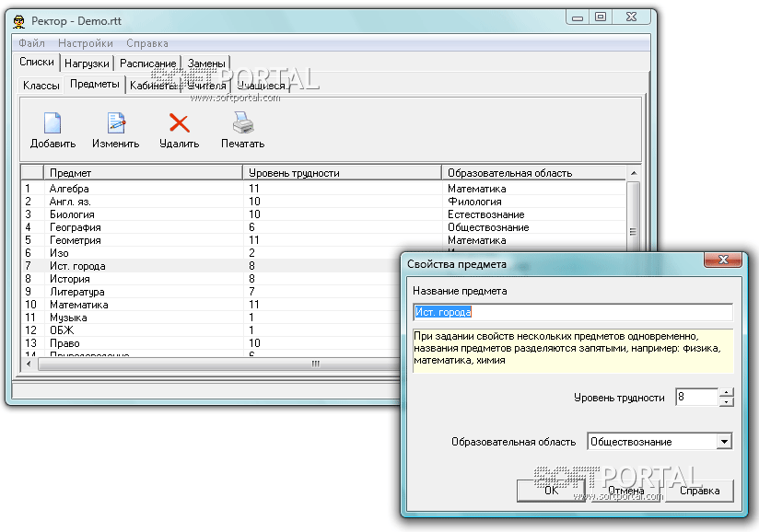This screenshot has height=532, width=759.
Task: Click the Изменить (Edit) pencil icon
Action: 116,122
